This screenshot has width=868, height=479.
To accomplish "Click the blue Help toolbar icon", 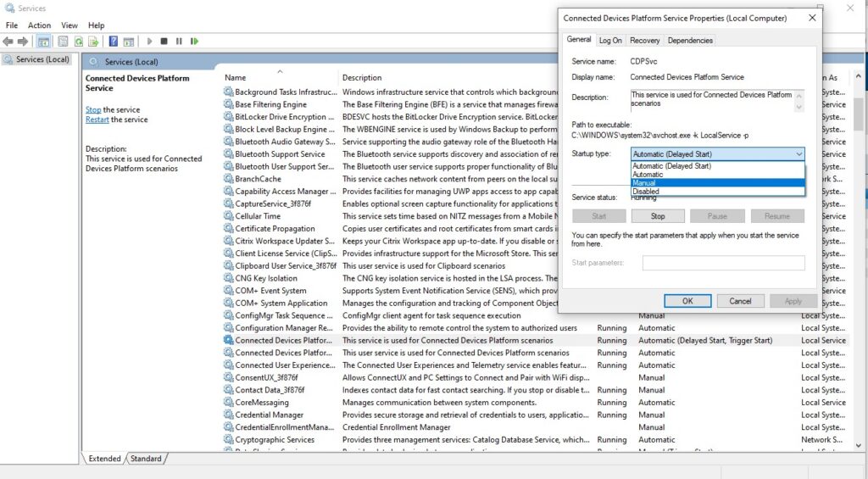I will [114, 41].
